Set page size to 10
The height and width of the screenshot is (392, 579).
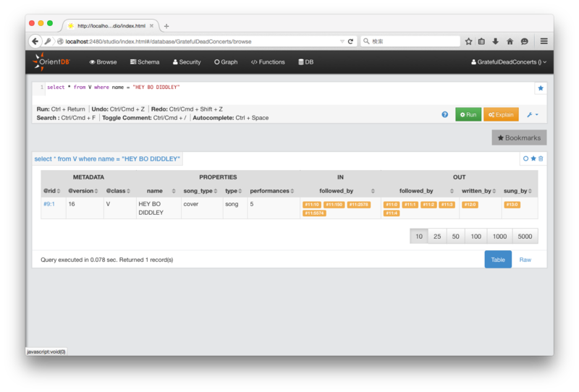coord(419,237)
